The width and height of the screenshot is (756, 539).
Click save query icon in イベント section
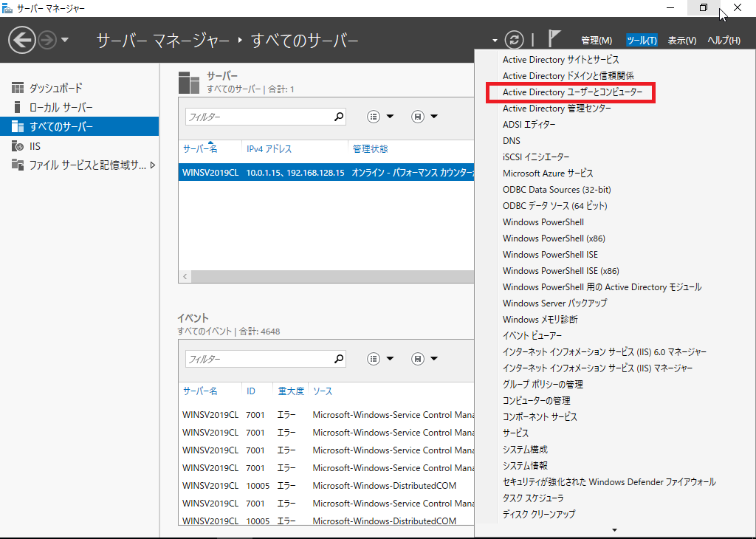[418, 359]
